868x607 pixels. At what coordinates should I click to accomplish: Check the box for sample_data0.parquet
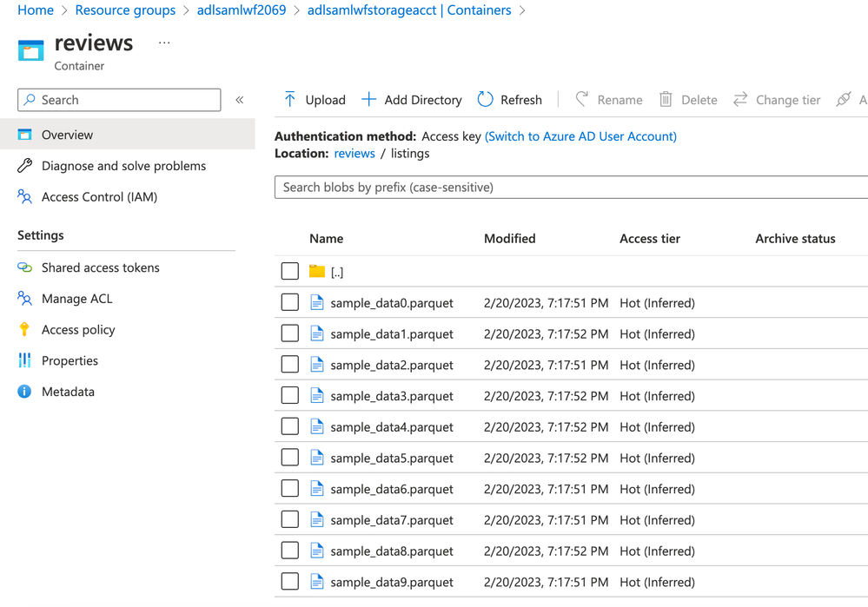coord(290,303)
